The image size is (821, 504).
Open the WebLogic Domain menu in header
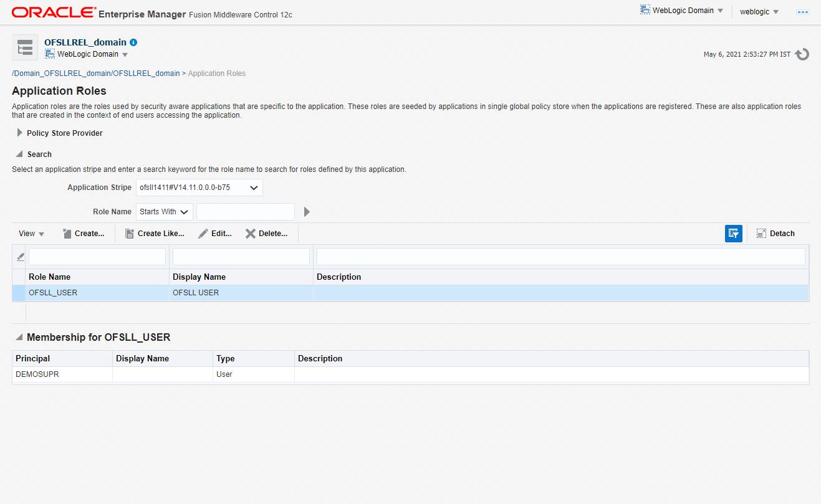pos(681,11)
